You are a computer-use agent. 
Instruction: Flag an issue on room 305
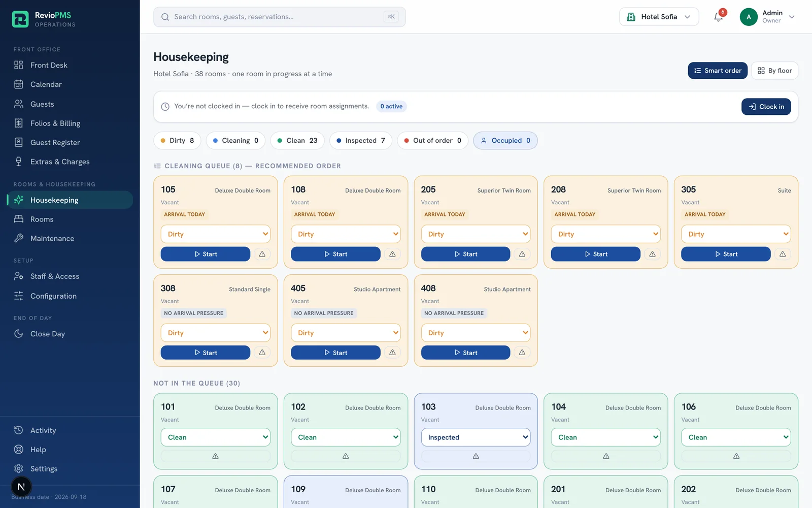(783, 254)
